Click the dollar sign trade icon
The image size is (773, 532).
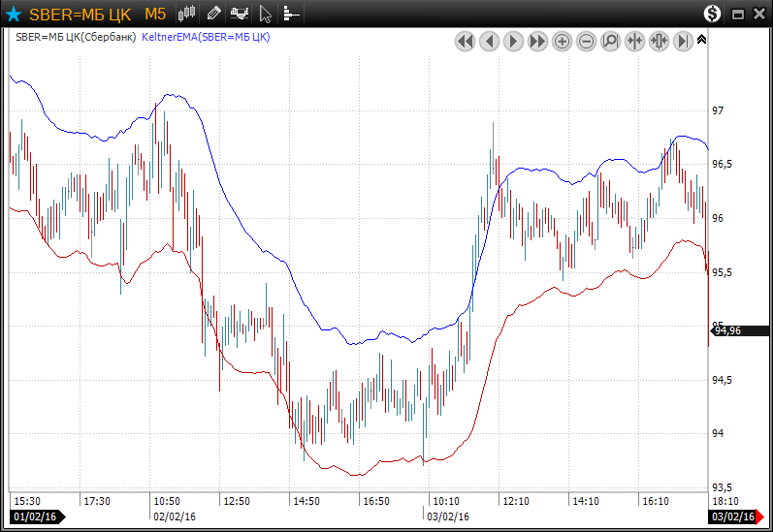[713, 14]
